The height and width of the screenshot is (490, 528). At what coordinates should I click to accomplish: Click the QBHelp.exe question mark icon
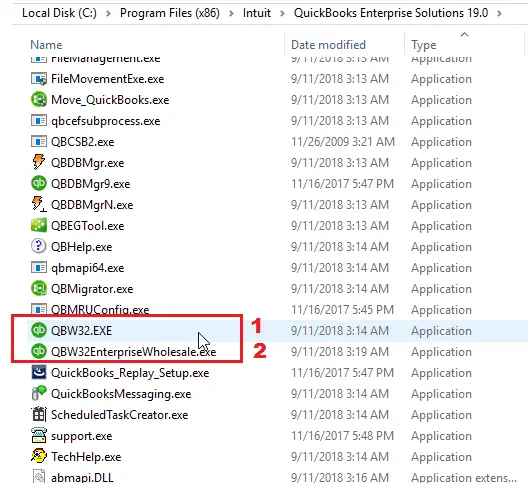tap(39, 246)
